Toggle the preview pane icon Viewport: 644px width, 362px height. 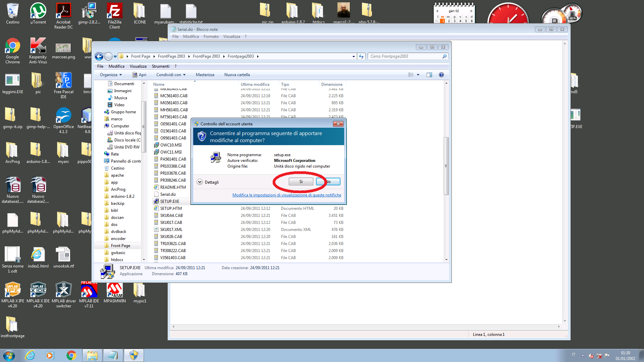point(429,75)
